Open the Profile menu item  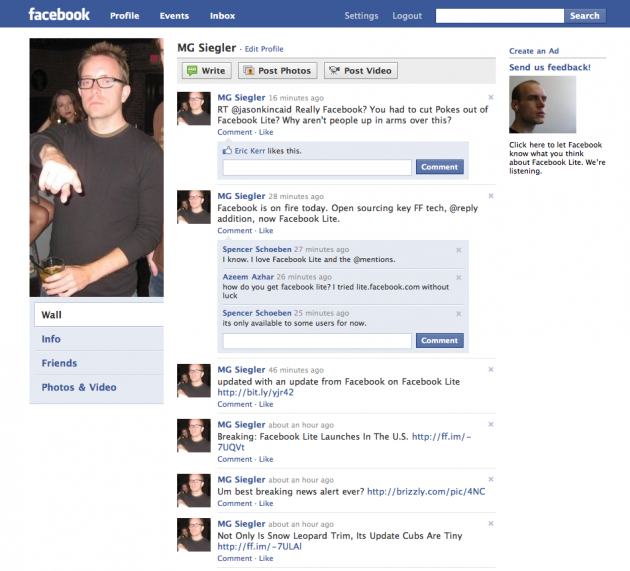click(125, 16)
